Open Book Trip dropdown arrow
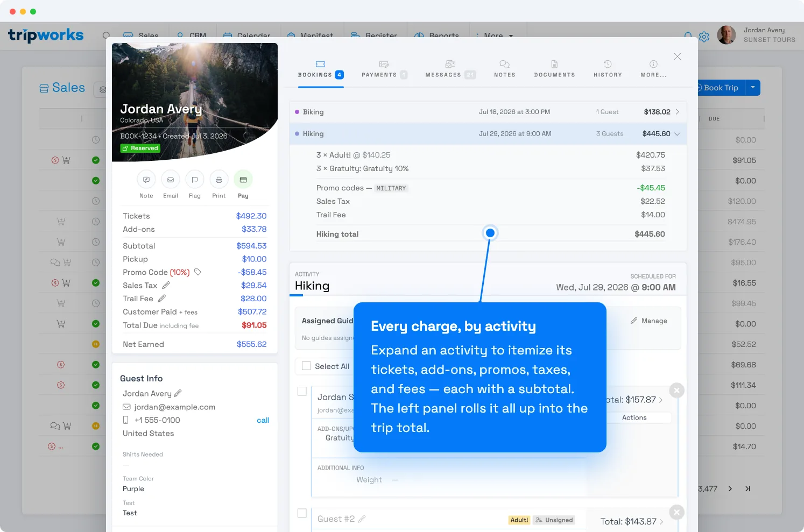This screenshot has width=804, height=532. click(x=753, y=88)
